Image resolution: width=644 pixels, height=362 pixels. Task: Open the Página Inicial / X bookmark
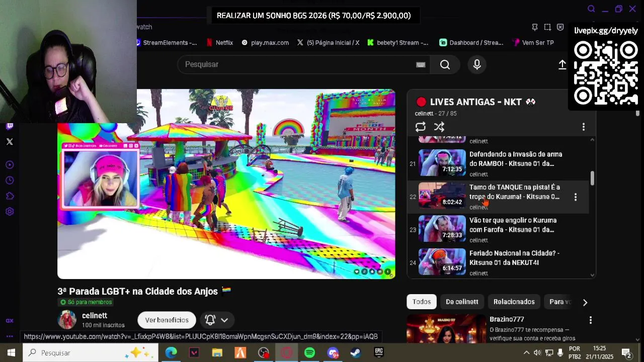point(328,43)
